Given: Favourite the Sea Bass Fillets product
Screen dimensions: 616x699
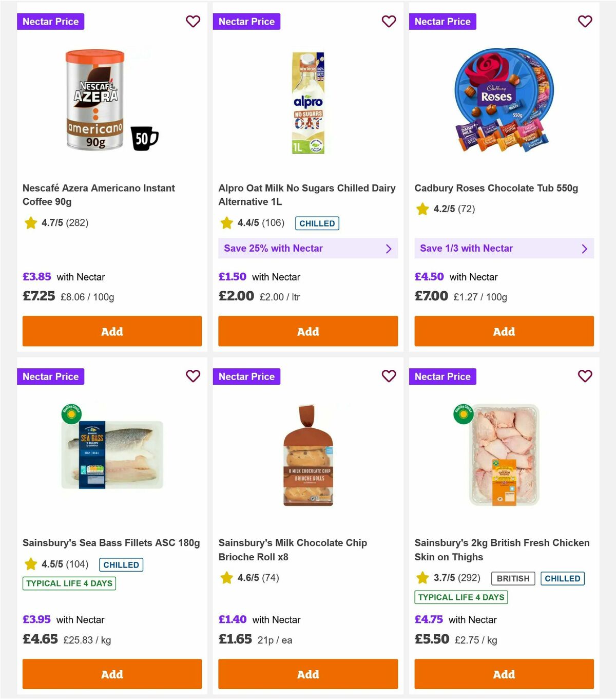Looking at the screenshot, I should point(193,376).
